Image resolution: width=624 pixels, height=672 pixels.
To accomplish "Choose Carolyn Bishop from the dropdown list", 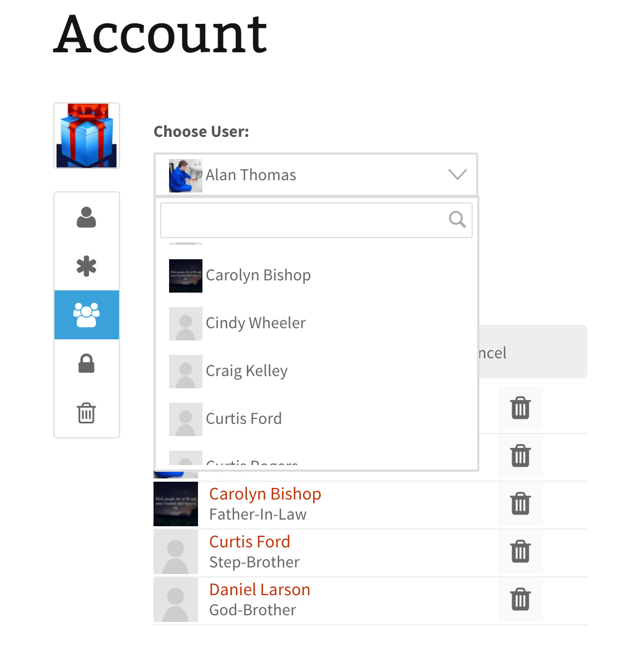I will [x=258, y=275].
